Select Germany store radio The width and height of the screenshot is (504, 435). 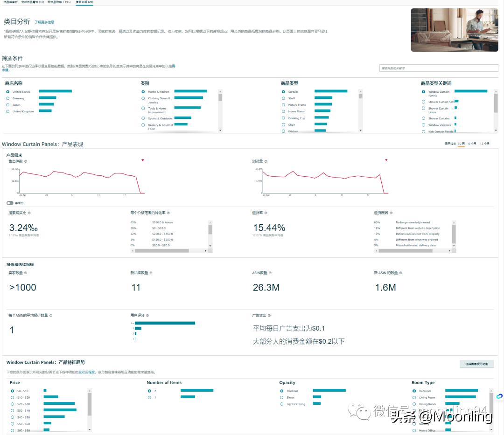(x=8, y=98)
